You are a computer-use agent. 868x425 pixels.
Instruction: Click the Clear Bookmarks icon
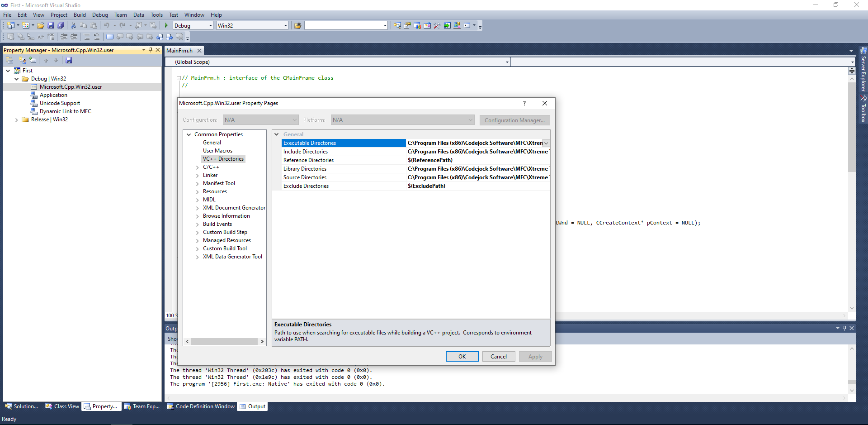click(179, 37)
